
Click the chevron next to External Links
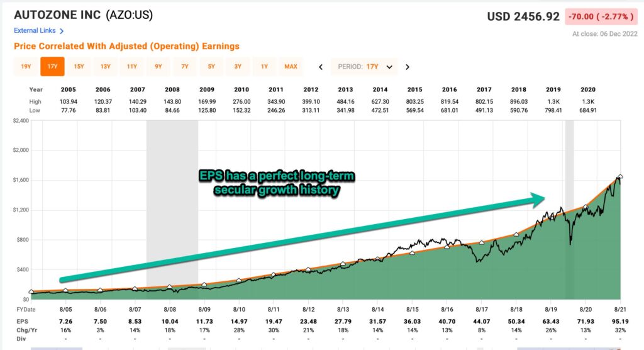pyautogui.click(x=62, y=31)
